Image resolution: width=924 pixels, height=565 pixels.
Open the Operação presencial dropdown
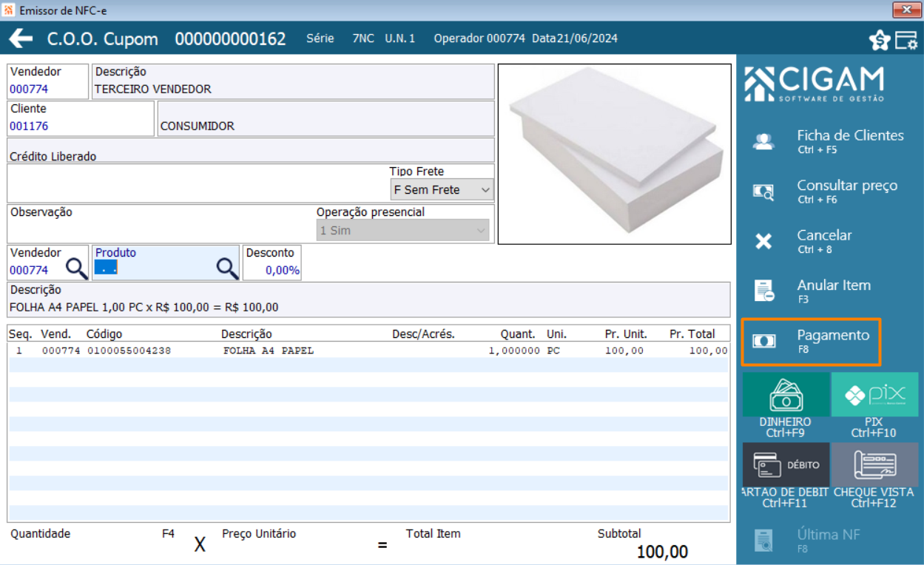click(x=402, y=231)
